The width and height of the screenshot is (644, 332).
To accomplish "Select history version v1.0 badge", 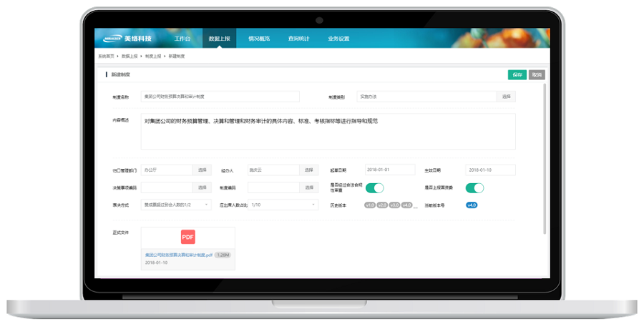I will click(x=370, y=205).
